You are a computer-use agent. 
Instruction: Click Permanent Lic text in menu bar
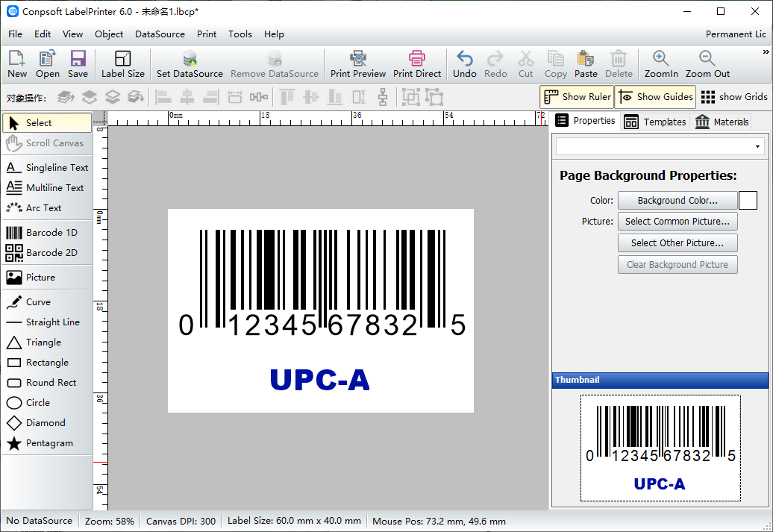(736, 34)
